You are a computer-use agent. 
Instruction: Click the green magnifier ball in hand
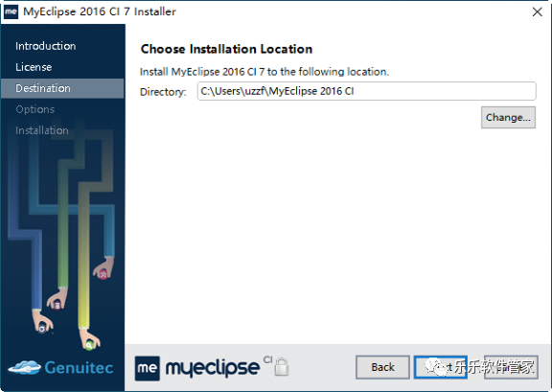[89, 345]
